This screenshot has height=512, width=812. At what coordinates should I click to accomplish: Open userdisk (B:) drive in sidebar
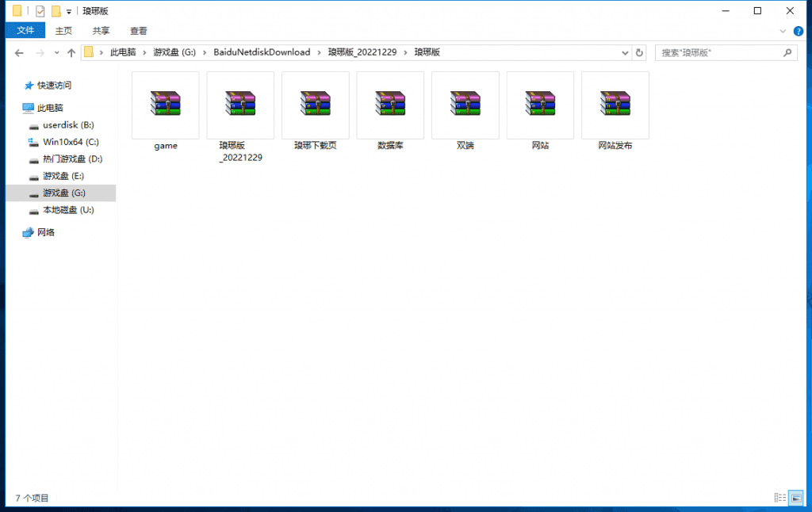point(68,124)
